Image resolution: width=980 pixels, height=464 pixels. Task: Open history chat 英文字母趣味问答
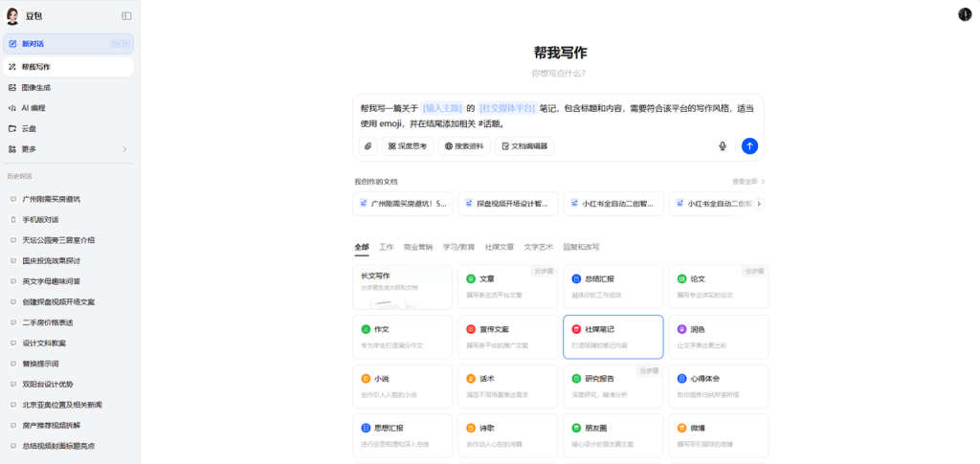coord(68,281)
